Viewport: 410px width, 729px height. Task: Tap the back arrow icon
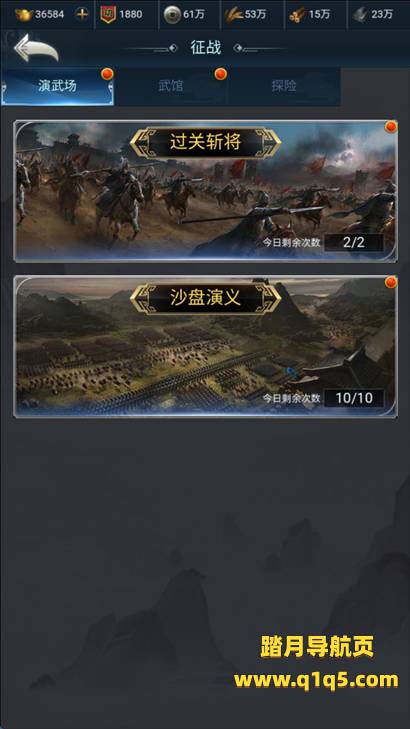[x=36, y=47]
